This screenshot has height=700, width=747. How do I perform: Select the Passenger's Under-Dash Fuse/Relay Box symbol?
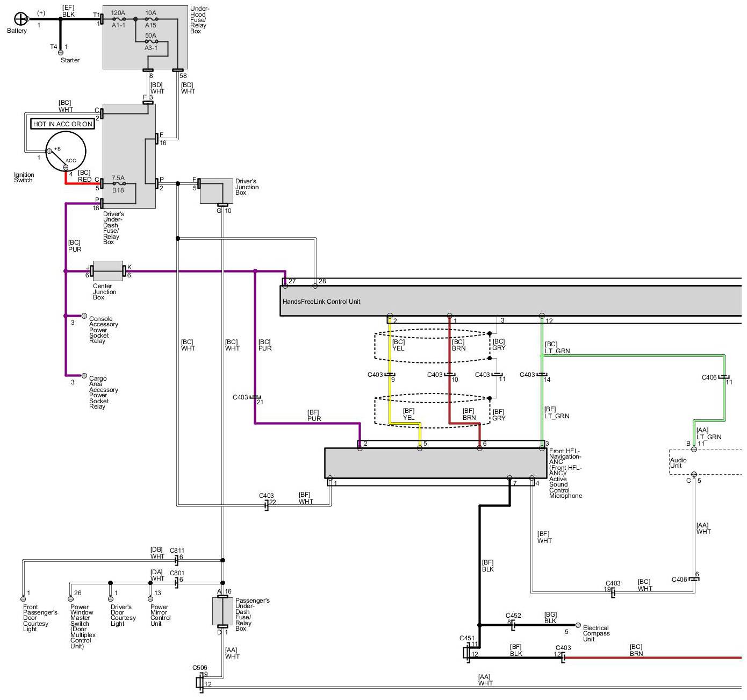tap(222, 611)
